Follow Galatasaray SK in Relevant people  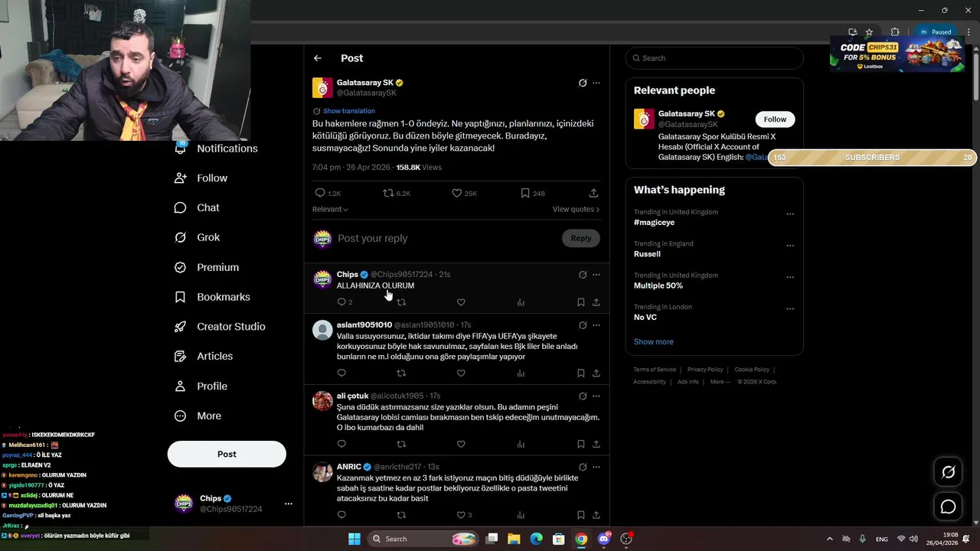775,119
